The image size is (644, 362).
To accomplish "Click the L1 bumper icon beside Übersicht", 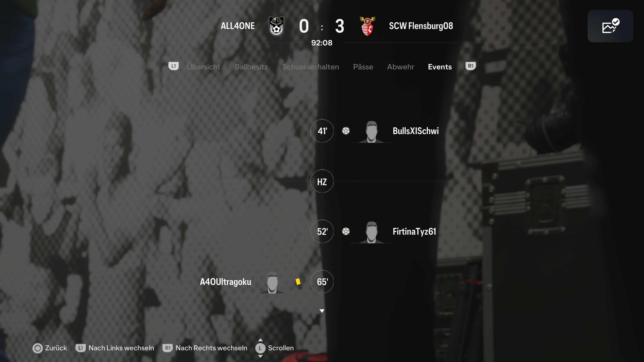I will (174, 66).
